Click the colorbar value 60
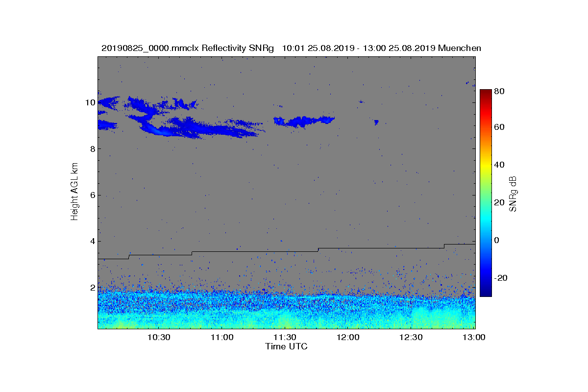This screenshot has width=588, height=392. pos(500,127)
